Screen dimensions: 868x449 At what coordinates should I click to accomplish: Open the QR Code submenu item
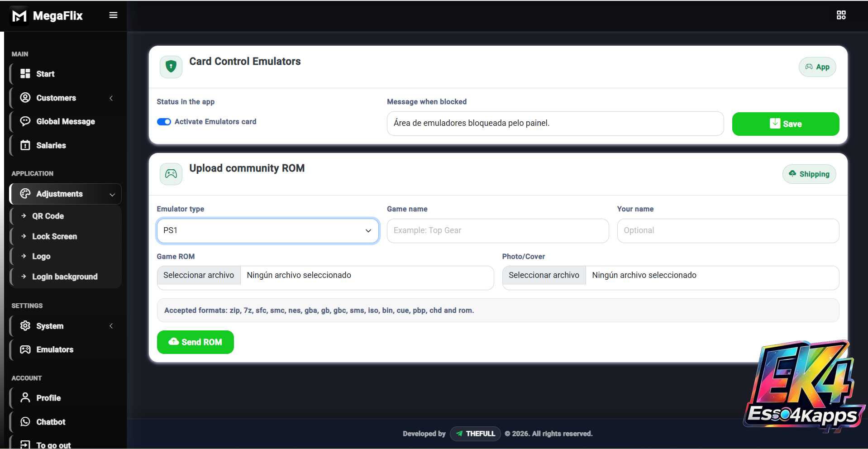pyautogui.click(x=66, y=216)
